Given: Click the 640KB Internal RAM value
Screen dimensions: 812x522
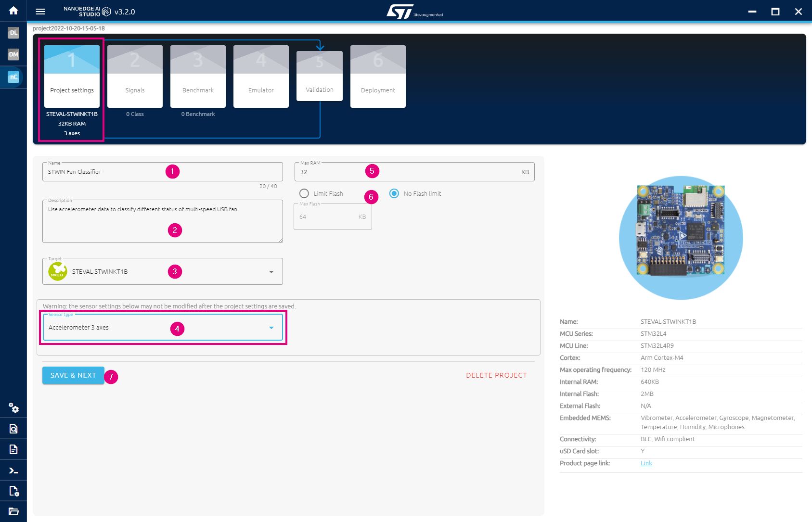Looking at the screenshot, I should pyautogui.click(x=650, y=382).
